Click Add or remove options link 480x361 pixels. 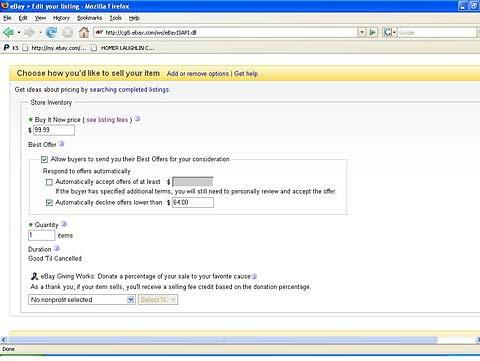pyautogui.click(x=198, y=74)
